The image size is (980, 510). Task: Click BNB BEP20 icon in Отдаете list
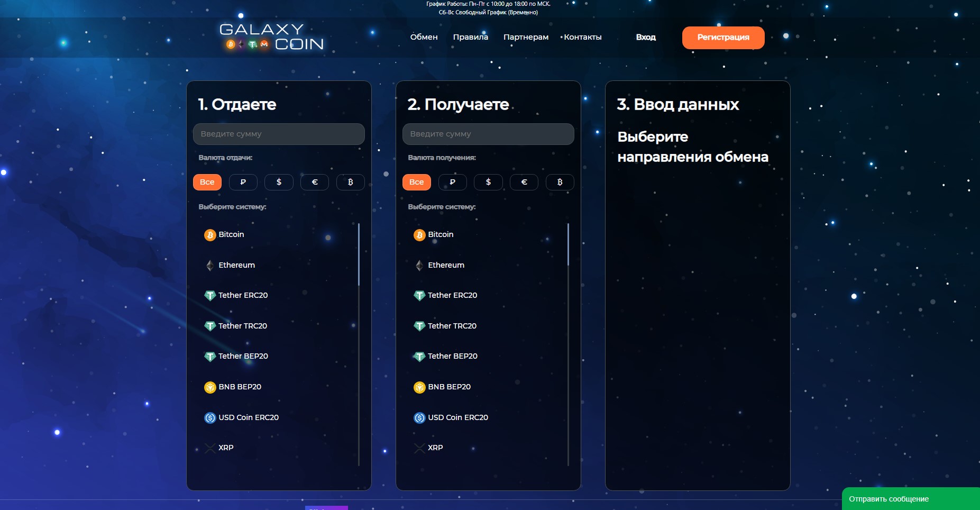click(x=210, y=387)
